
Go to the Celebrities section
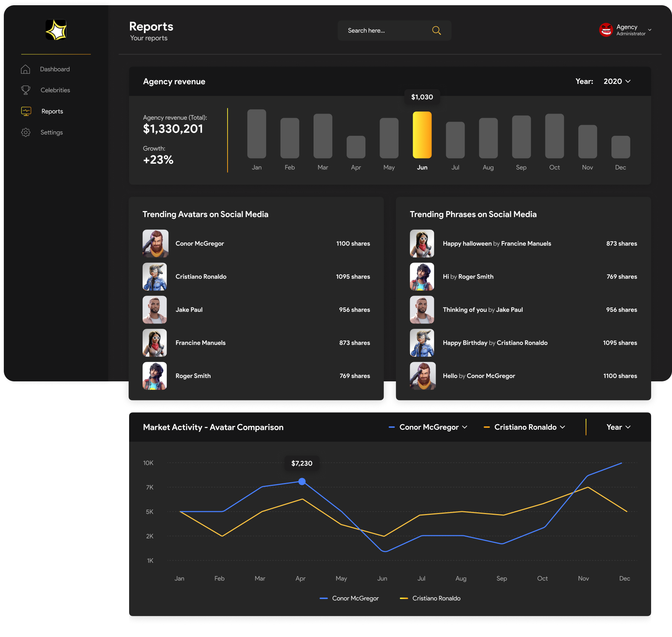[x=55, y=90]
